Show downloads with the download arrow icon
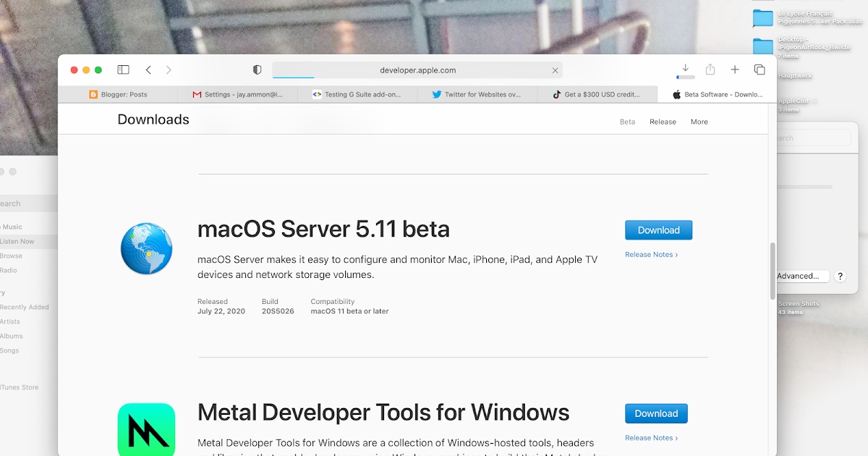The image size is (868, 456). pyautogui.click(x=686, y=68)
